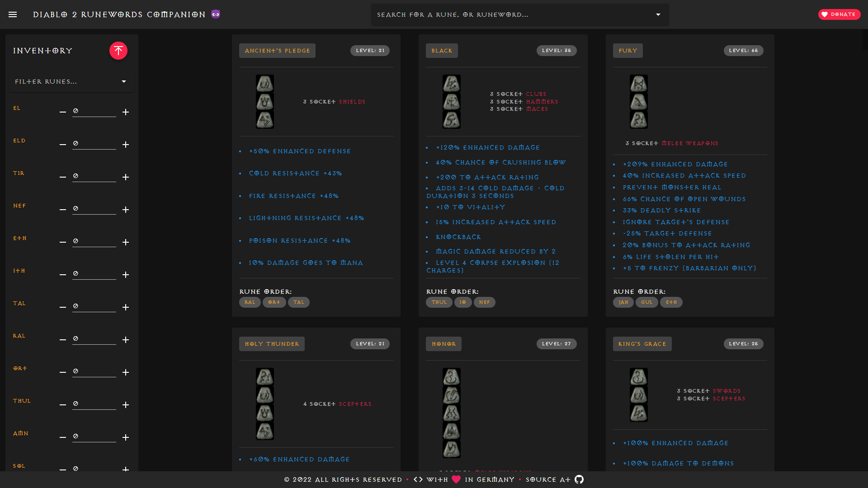This screenshot has height=488, width=868.
Task: Increase El rune count with plus
Action: click(126, 112)
